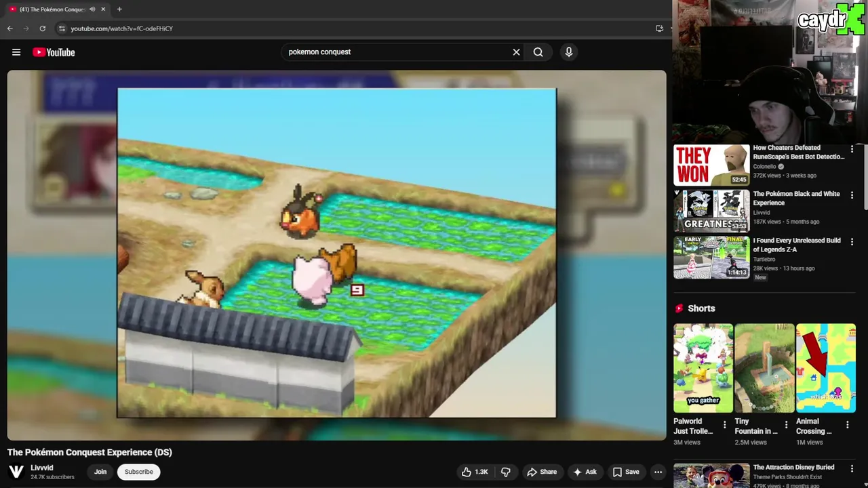This screenshot has height=488, width=868.
Task: Open Turtlebro channel link
Action: [766, 259]
